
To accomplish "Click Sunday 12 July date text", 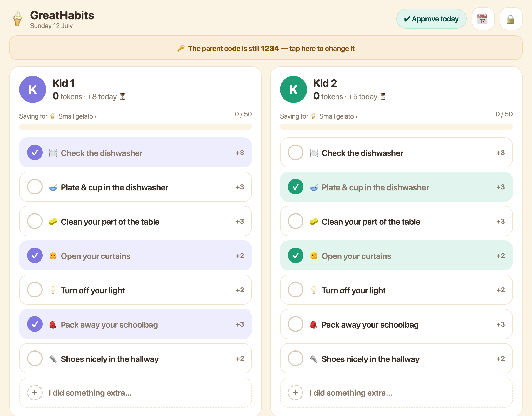I will pyautogui.click(x=51, y=26).
